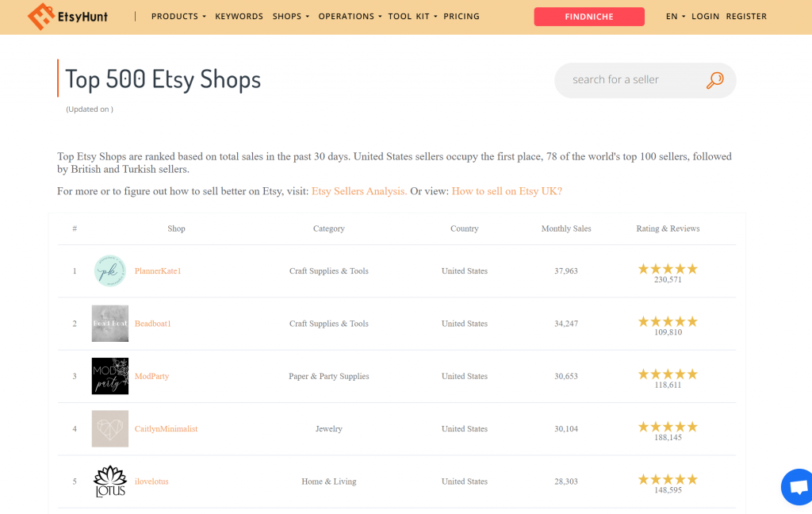
Task: Open the SHOPS dropdown menu
Action: (289, 16)
